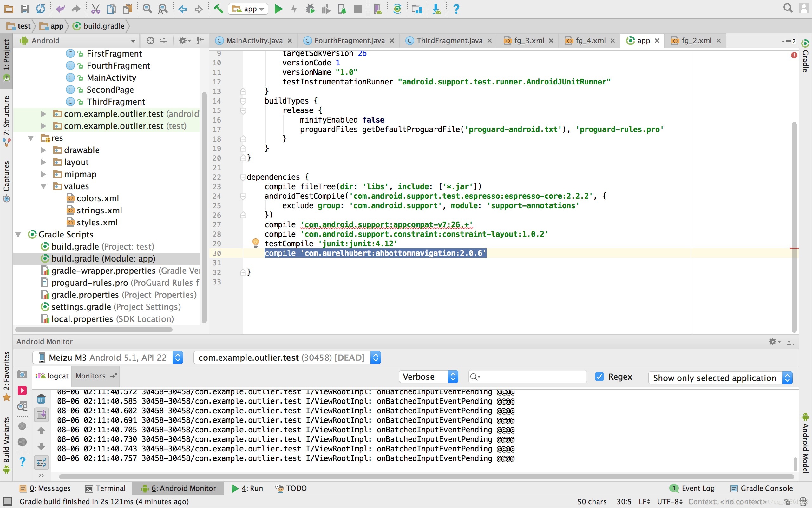
Task: Switch to ThirdFragment.java tab
Action: point(449,41)
